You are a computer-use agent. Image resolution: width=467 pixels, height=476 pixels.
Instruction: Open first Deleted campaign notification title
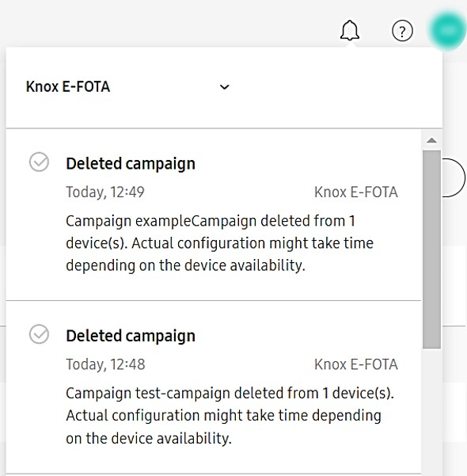pos(131,164)
